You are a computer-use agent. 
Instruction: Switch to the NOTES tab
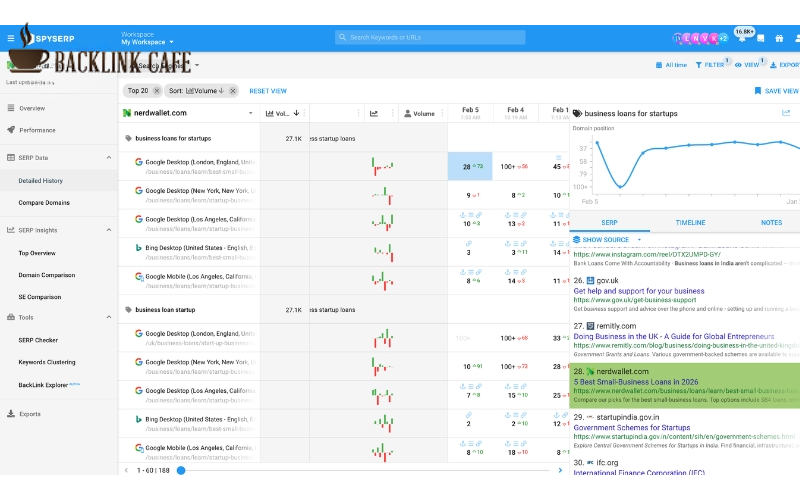click(771, 222)
